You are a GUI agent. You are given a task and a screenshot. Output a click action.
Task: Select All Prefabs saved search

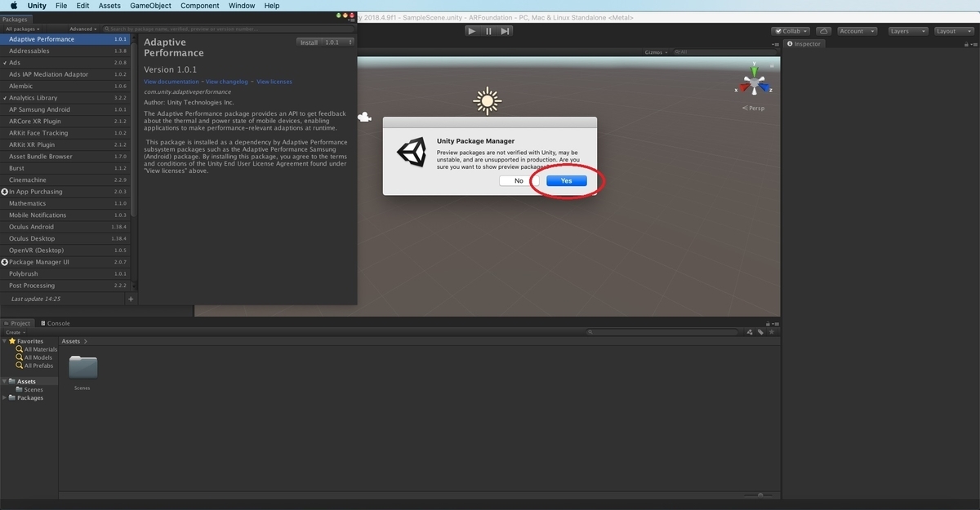click(x=35, y=366)
